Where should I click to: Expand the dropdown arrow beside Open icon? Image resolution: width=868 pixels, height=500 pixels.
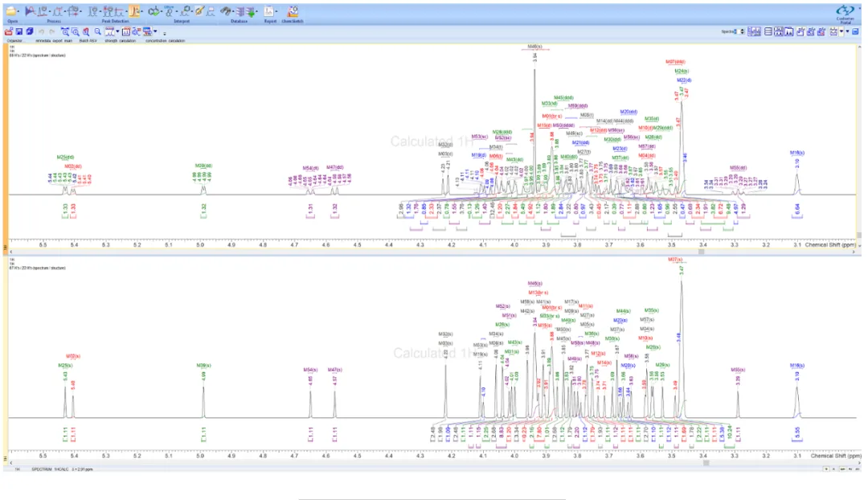point(18,11)
